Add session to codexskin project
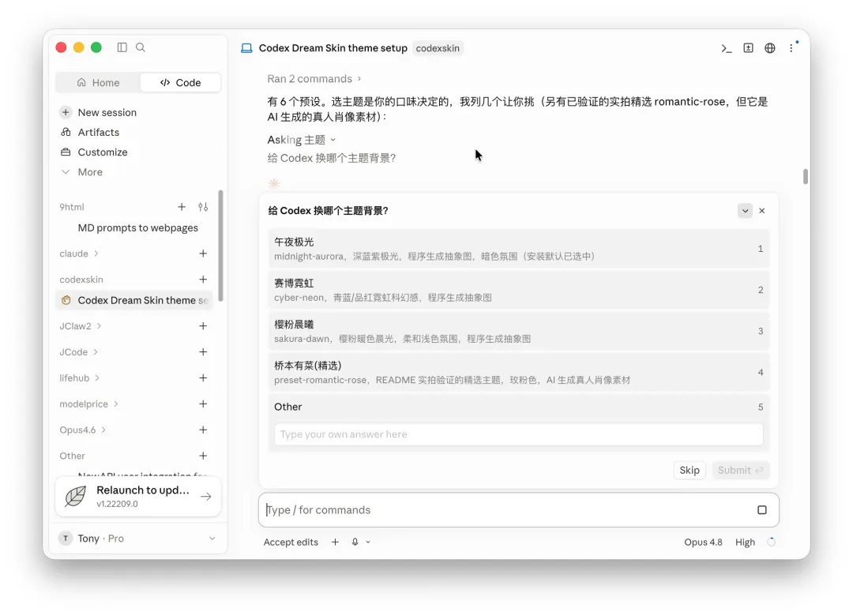The width and height of the screenshot is (853, 616). (203, 279)
